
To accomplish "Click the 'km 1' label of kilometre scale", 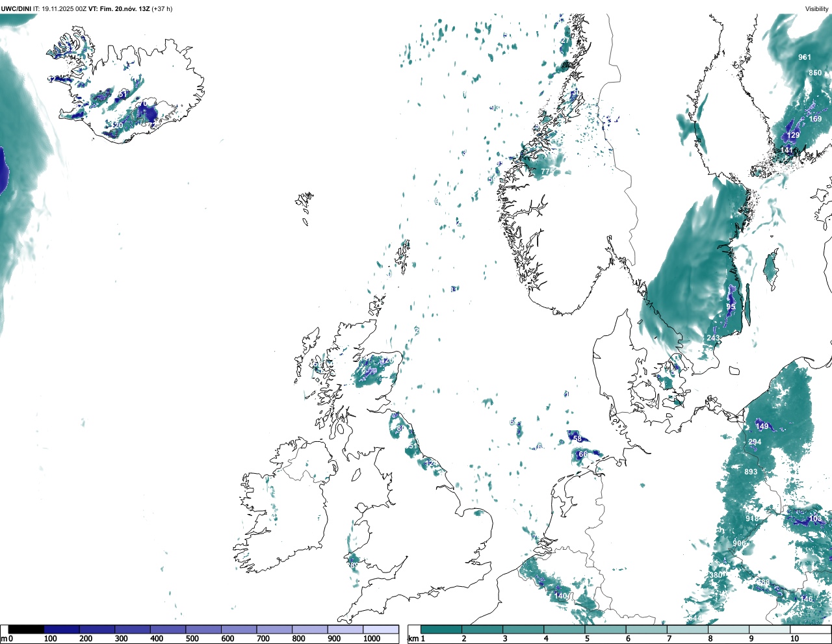I will (416, 639).
